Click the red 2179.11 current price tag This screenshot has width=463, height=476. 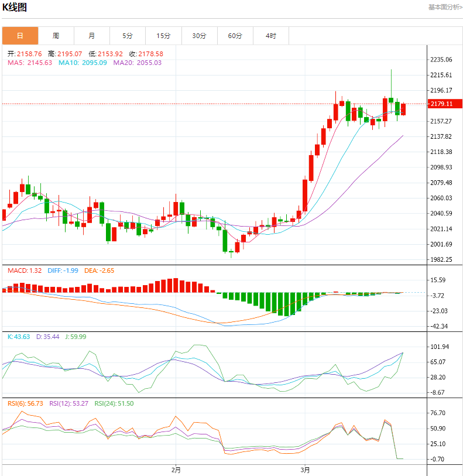coord(442,104)
